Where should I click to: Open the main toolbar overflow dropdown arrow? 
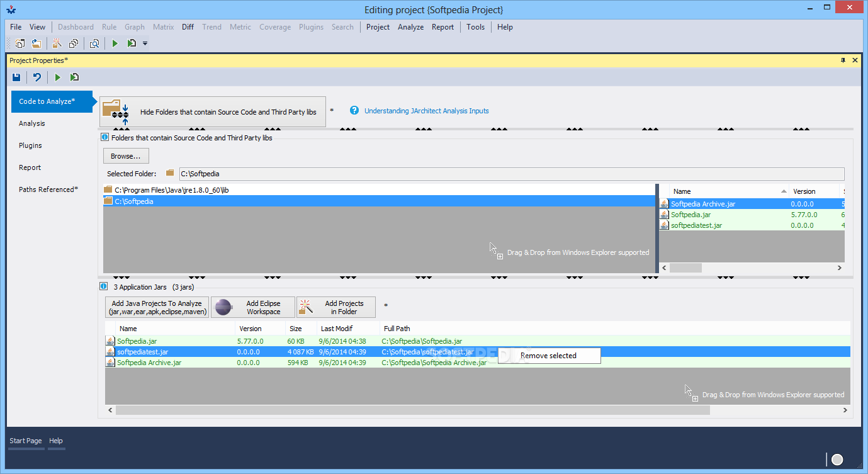[x=145, y=44]
